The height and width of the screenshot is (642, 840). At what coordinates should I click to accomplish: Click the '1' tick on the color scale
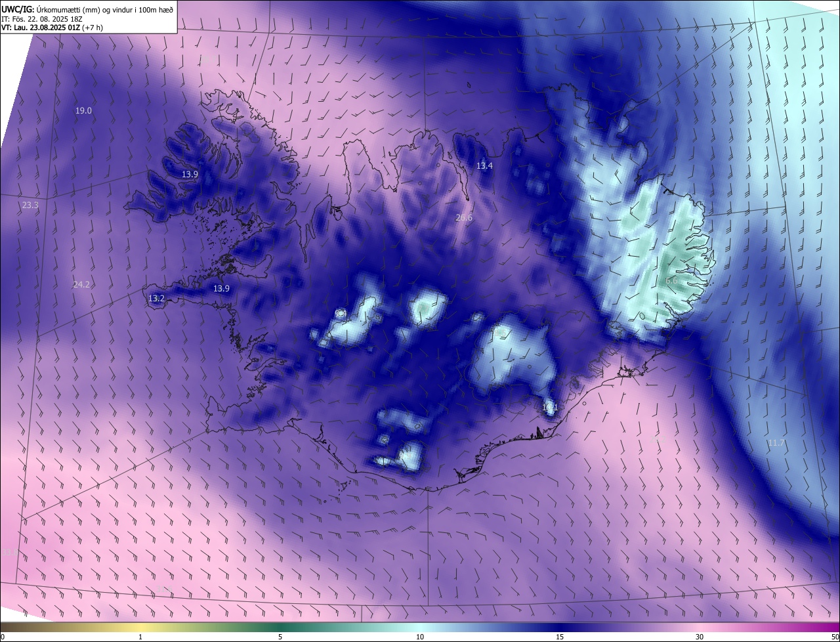pos(140,637)
